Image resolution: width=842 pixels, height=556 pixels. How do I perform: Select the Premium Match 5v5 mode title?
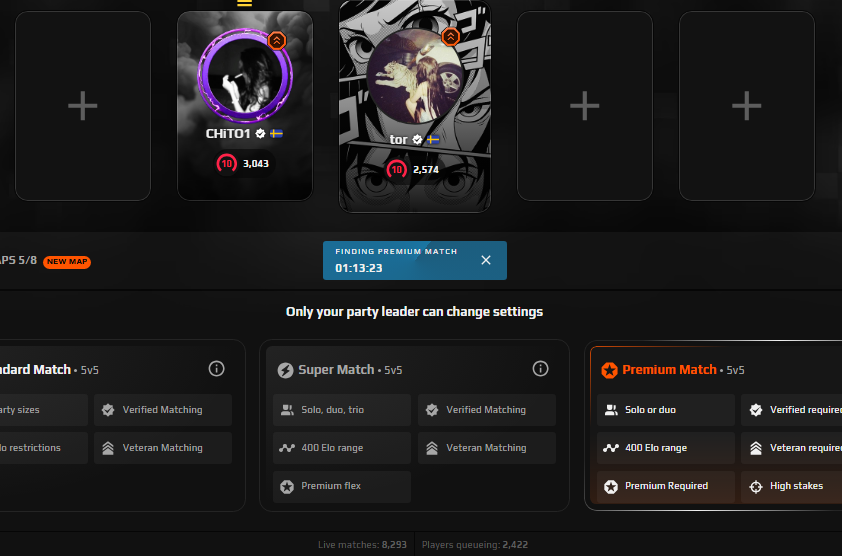coord(683,370)
